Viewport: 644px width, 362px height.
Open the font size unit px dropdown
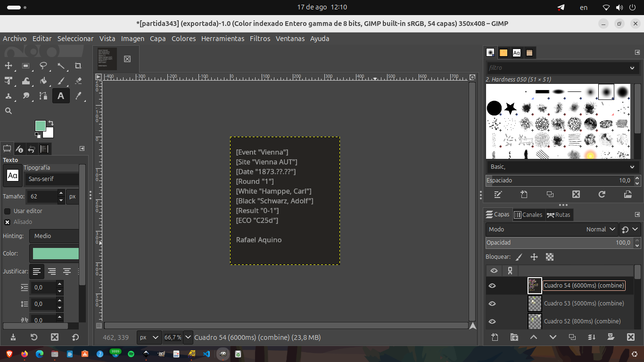pos(72,197)
